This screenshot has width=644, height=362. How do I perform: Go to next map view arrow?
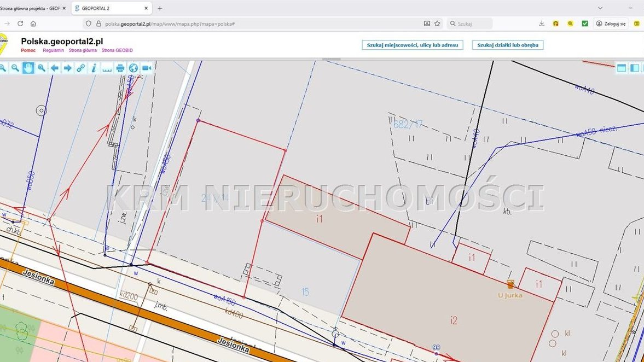click(68, 68)
